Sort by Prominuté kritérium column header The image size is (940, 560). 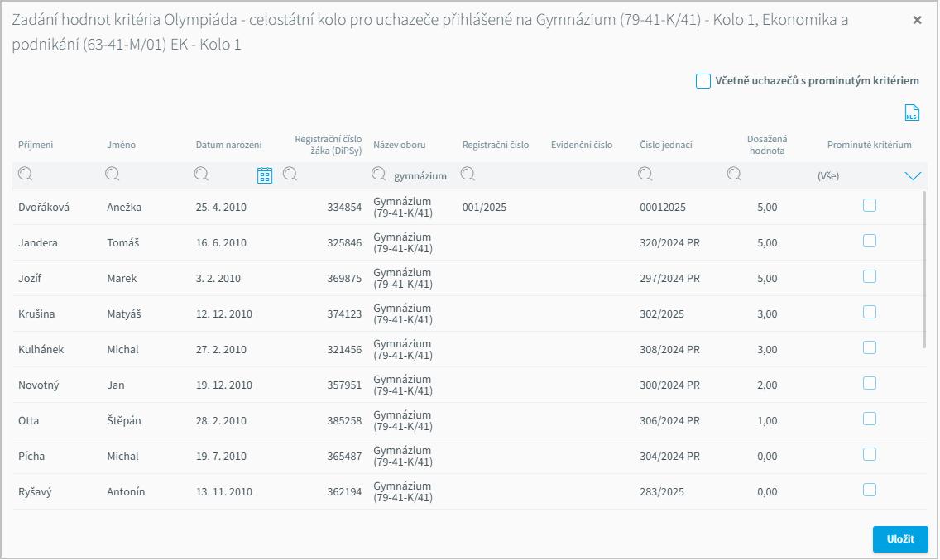(870, 145)
